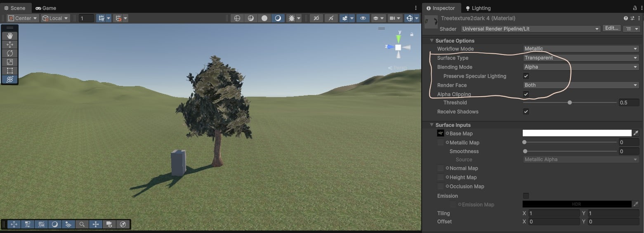Viewport: 644px width, 233px height.
Task: Click the shader Edit button
Action: pyautogui.click(x=611, y=29)
